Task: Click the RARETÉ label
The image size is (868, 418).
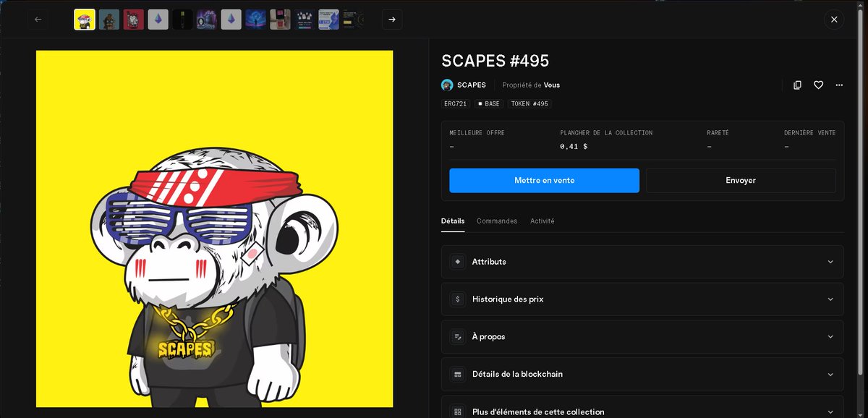Action: (x=718, y=133)
